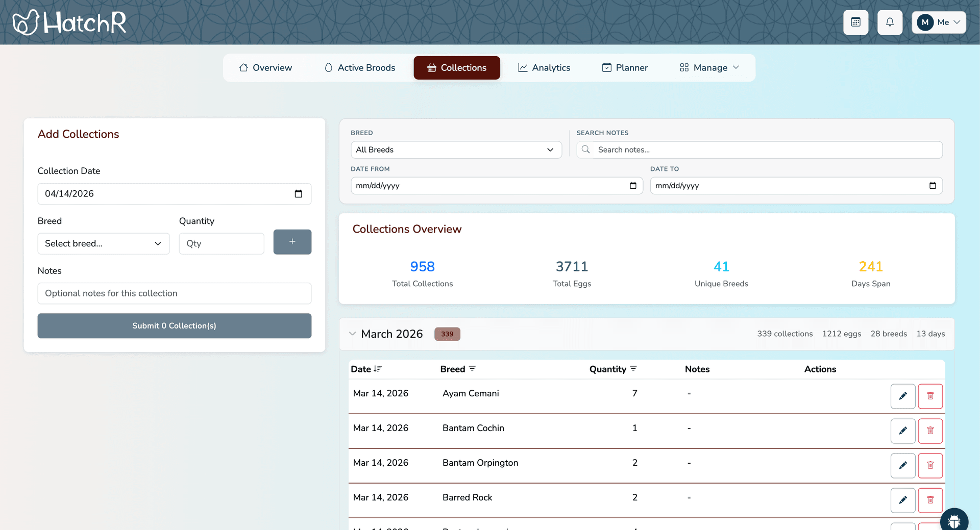Screen dimensions: 980x530
Task: Edit the Bantam Orpington collection row
Action: coord(902,465)
